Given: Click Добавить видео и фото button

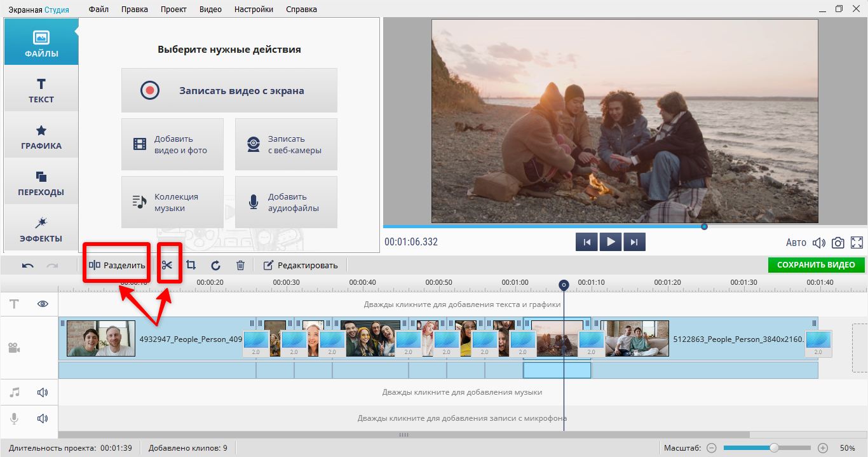Looking at the screenshot, I should coord(172,144).
